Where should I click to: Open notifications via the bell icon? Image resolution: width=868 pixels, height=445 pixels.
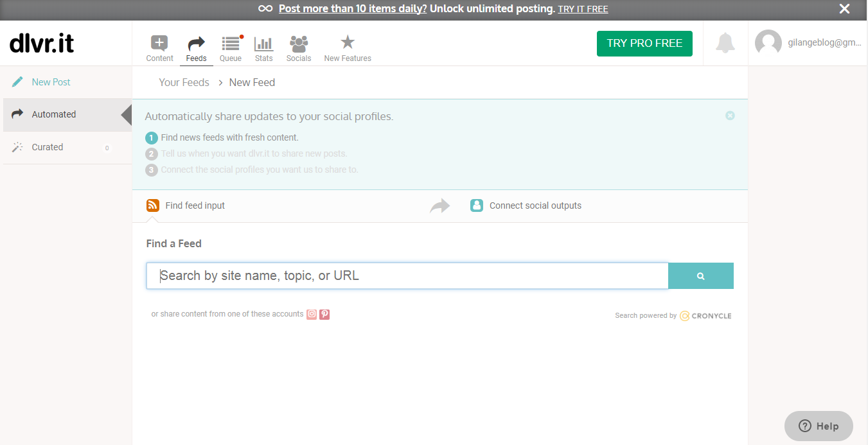tap(725, 43)
